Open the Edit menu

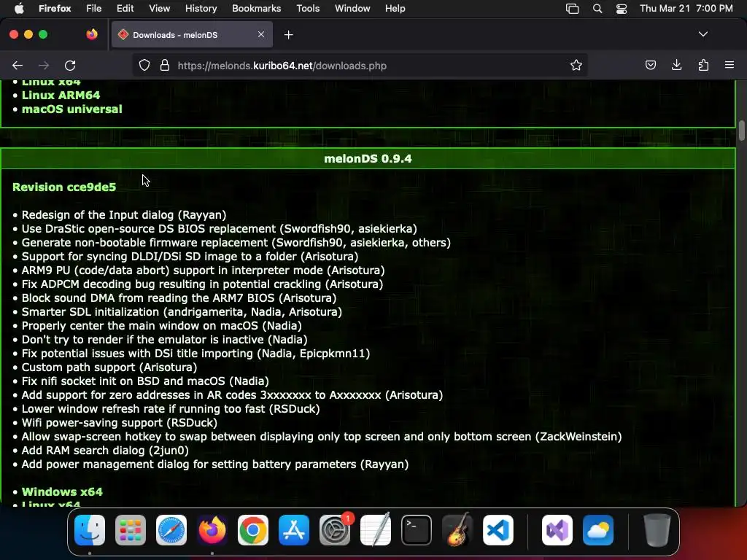(x=125, y=8)
